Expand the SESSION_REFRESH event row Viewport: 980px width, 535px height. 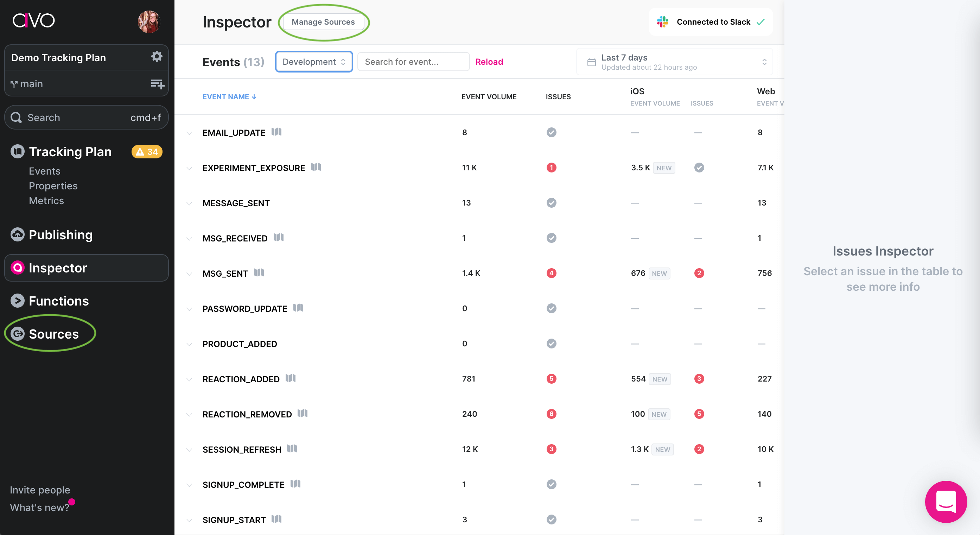point(189,450)
